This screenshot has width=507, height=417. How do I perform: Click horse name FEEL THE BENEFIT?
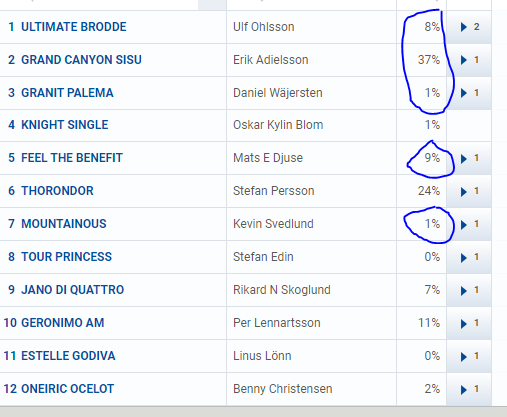(x=72, y=158)
